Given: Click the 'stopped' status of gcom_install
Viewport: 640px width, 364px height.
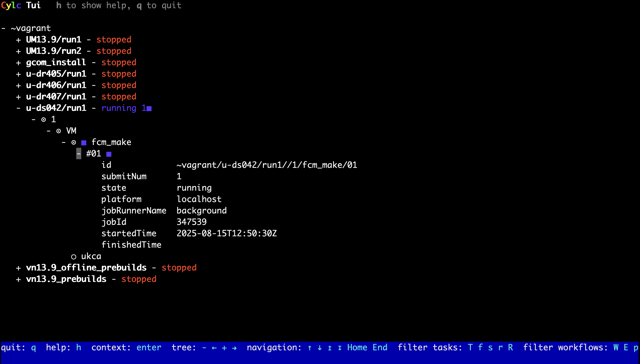Looking at the screenshot, I should pos(119,62).
